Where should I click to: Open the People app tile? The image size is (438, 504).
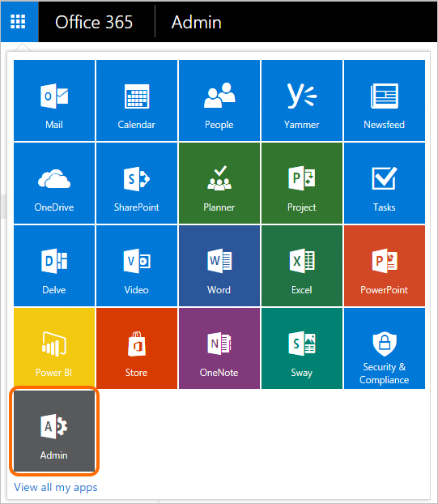click(219, 100)
